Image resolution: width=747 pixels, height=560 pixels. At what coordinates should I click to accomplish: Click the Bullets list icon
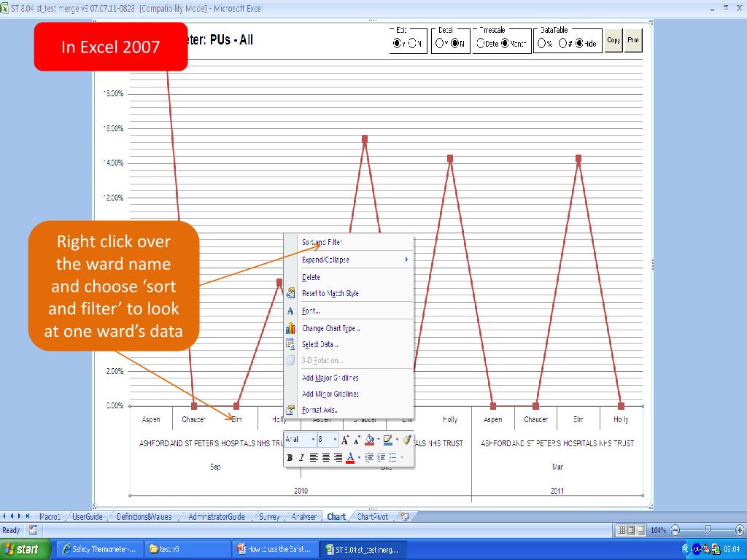[x=393, y=458]
